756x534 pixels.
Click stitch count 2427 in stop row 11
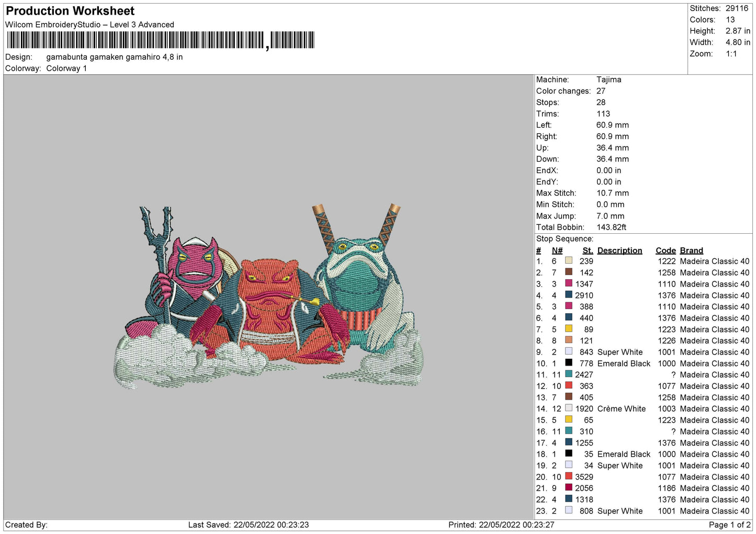(584, 375)
